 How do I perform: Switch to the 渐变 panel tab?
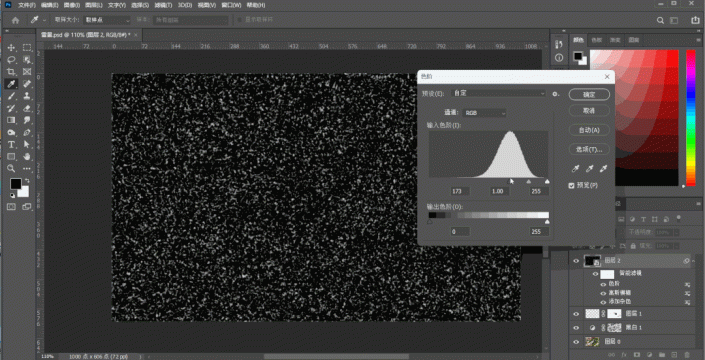tap(615, 40)
